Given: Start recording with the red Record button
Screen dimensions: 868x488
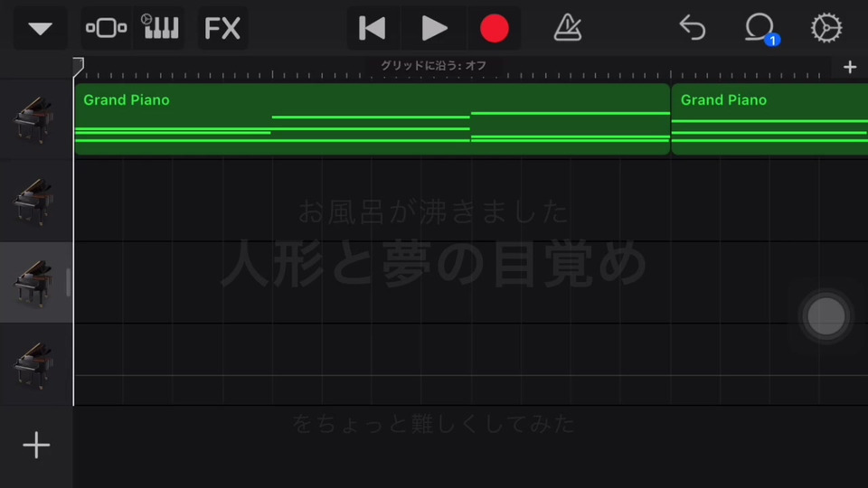Looking at the screenshot, I should coord(495,28).
